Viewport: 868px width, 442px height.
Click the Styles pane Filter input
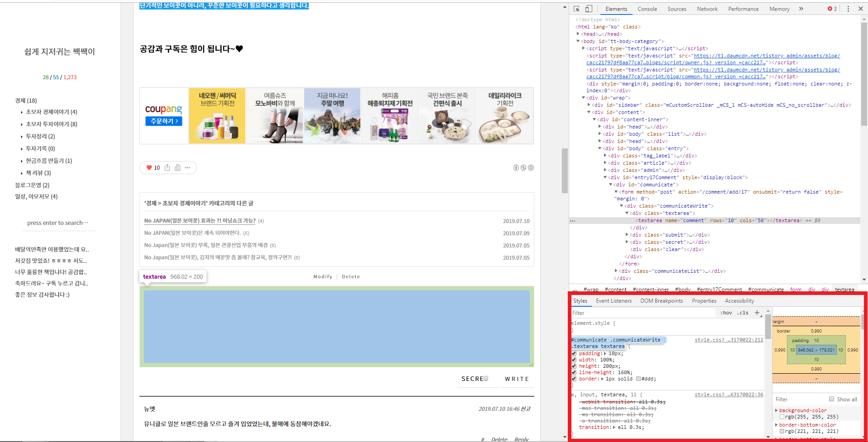(643, 313)
